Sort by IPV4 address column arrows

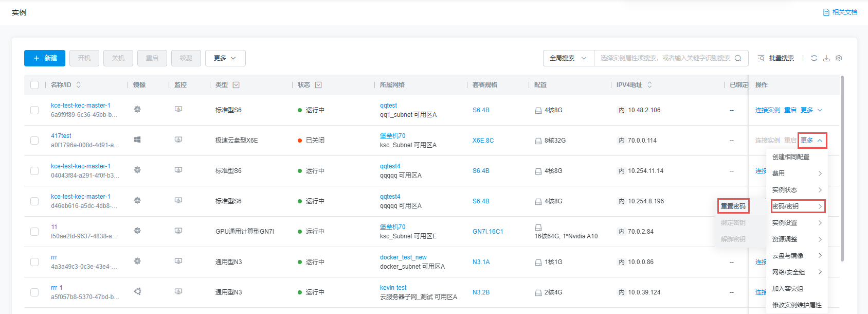pos(649,85)
